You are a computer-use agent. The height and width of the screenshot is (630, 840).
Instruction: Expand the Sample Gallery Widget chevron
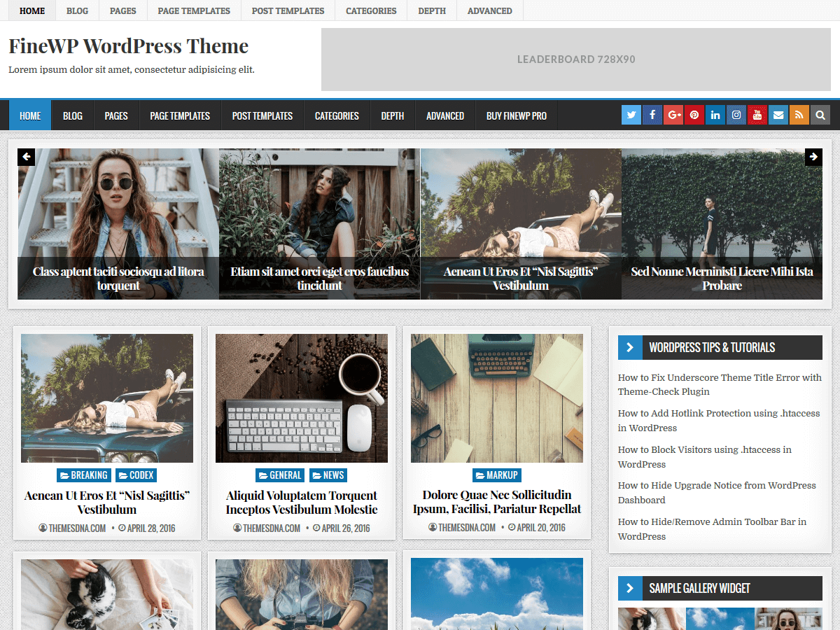[x=629, y=588]
